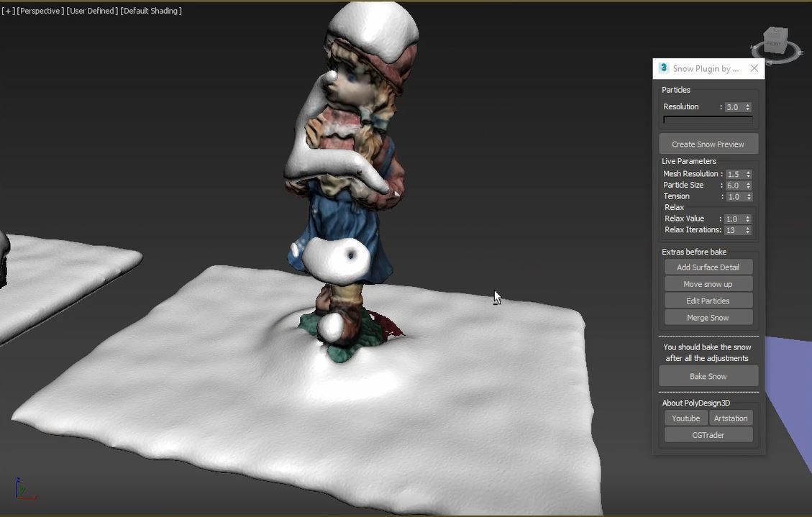812x517 pixels.
Task: Open the viewport [+] menu
Action: (9, 11)
